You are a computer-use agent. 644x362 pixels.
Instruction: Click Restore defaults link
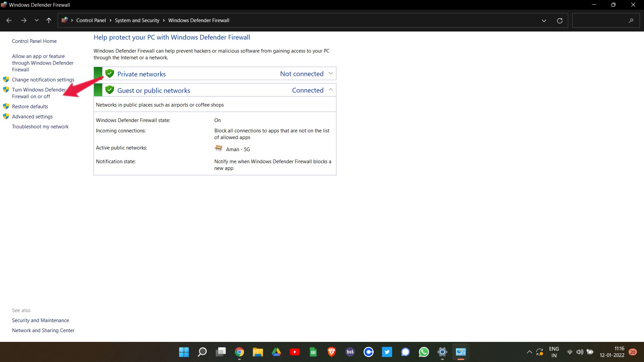point(30,107)
